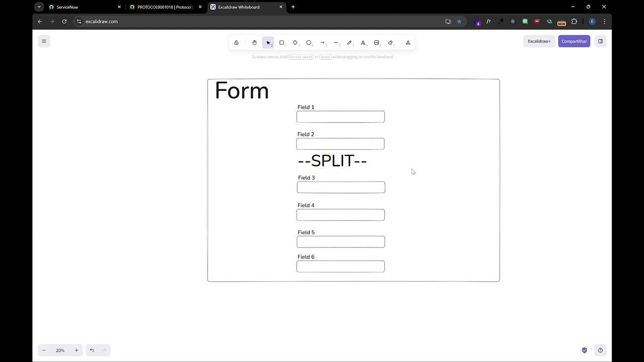The image size is (644, 362).
Task: Toggle the keep-tool-active lock icon
Action: pos(236,43)
